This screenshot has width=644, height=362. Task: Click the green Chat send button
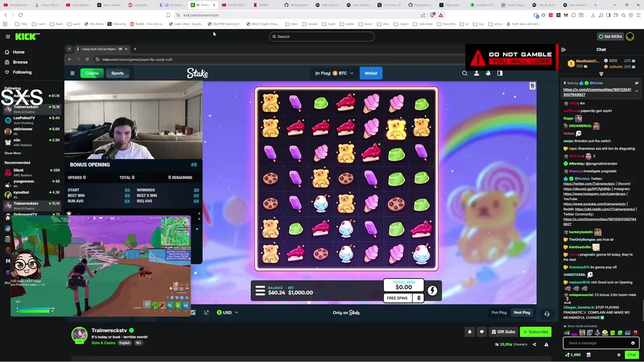tap(632, 355)
